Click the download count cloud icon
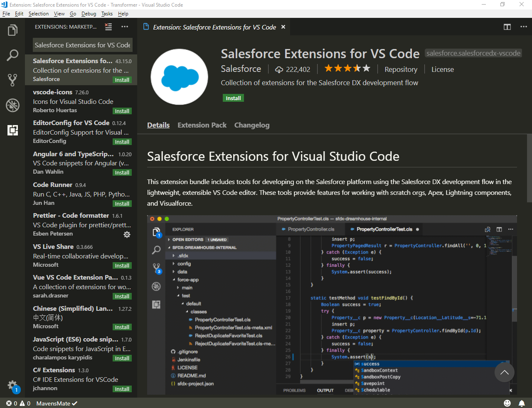Image resolution: width=532 pixels, height=408 pixels. pos(279,69)
